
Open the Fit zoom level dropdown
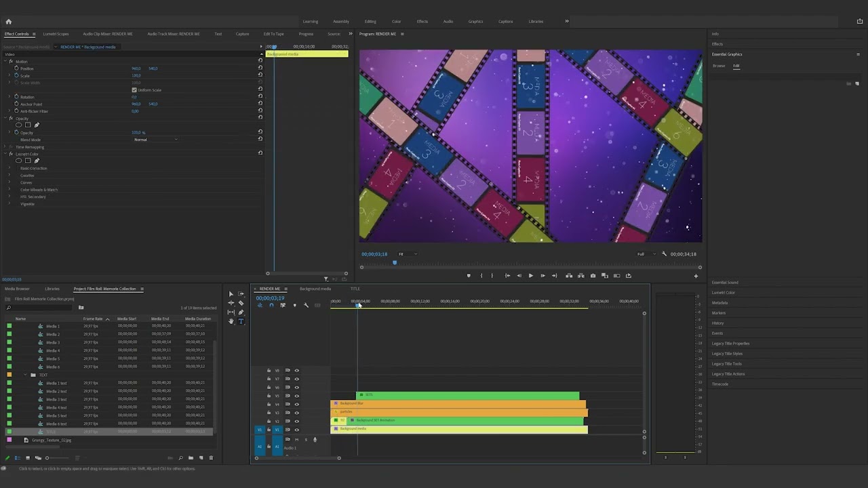[x=407, y=254]
